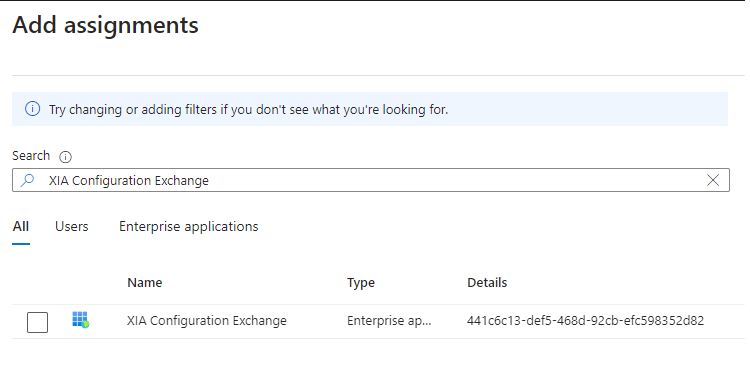The width and height of the screenshot is (750, 375).
Task: Switch to the Users tab
Action: [x=71, y=226]
